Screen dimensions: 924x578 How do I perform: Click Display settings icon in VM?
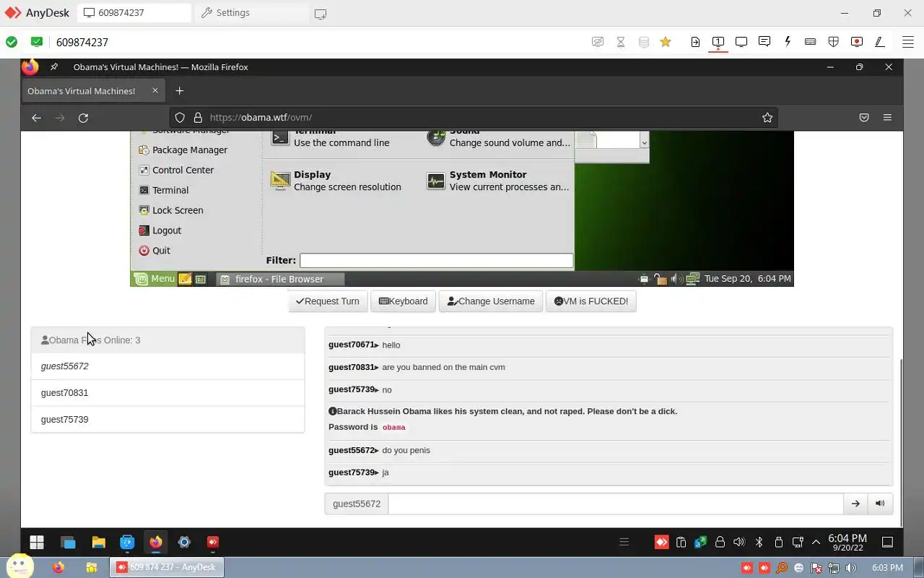tap(280, 180)
